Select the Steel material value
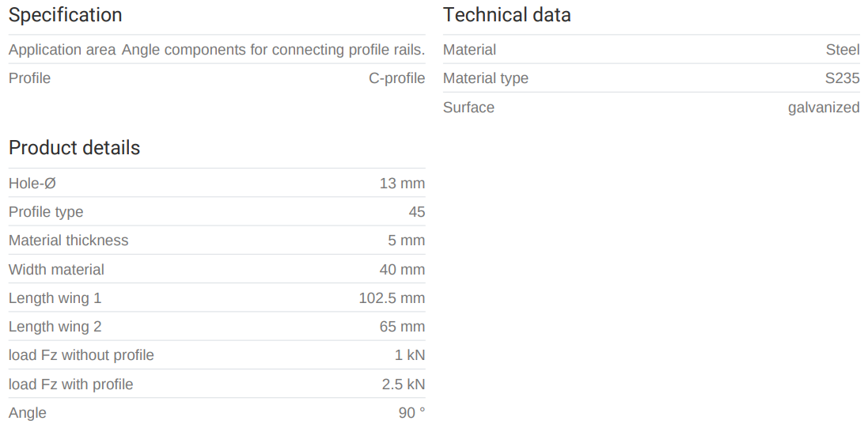The height and width of the screenshot is (432, 868). pyautogui.click(x=842, y=50)
